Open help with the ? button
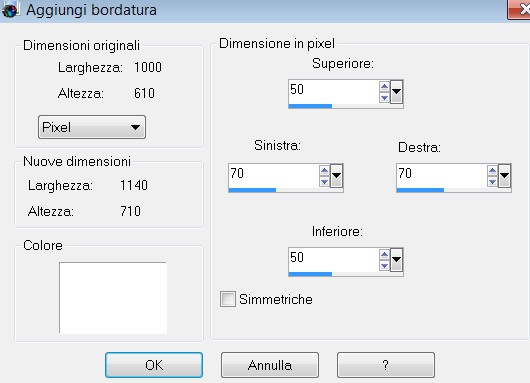This screenshot has height=383, width=530. click(x=386, y=365)
